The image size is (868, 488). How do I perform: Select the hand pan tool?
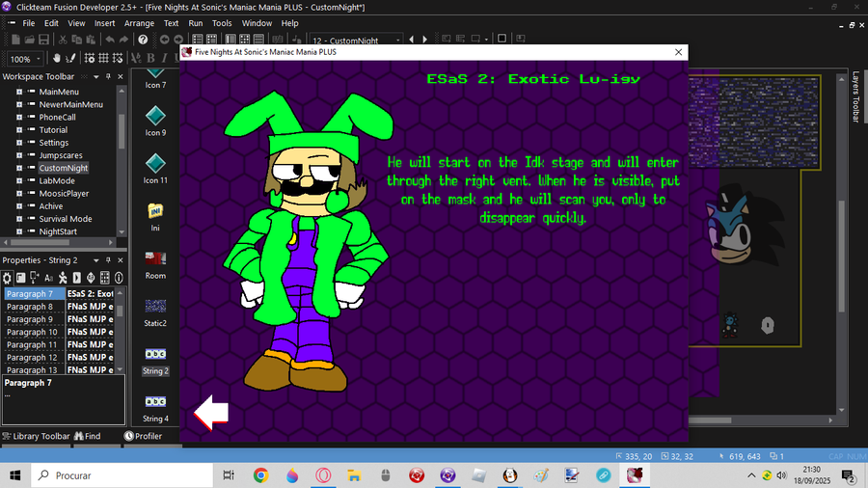(57, 58)
